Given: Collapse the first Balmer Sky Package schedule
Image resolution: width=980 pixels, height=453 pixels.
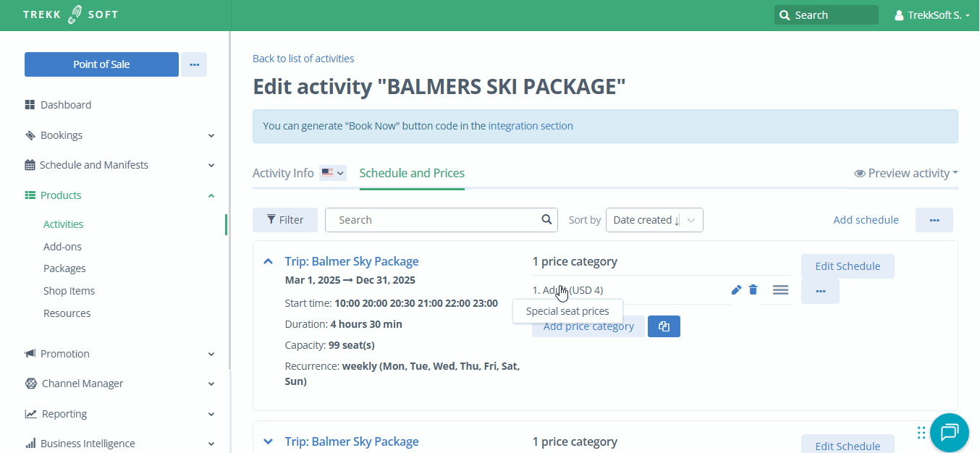Looking at the screenshot, I should 269,261.
